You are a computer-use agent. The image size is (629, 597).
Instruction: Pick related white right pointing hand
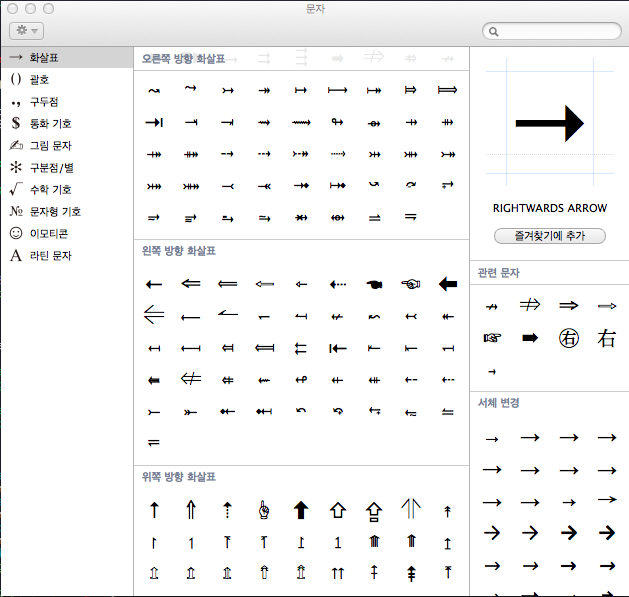point(492,338)
